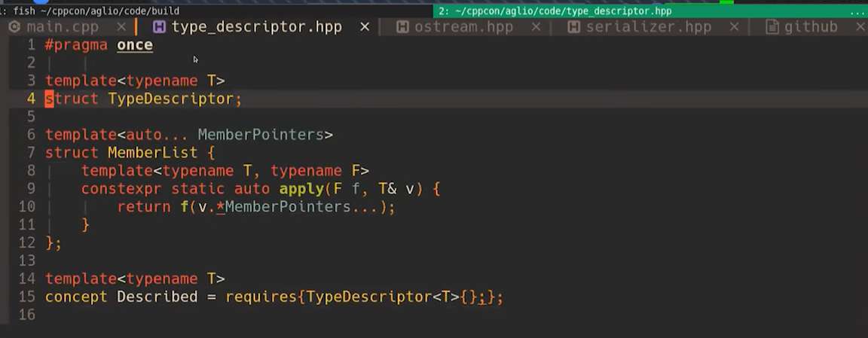This screenshot has width=868, height=338.
Task: Close the type_descriptor.hpp tab
Action: pos(365,27)
